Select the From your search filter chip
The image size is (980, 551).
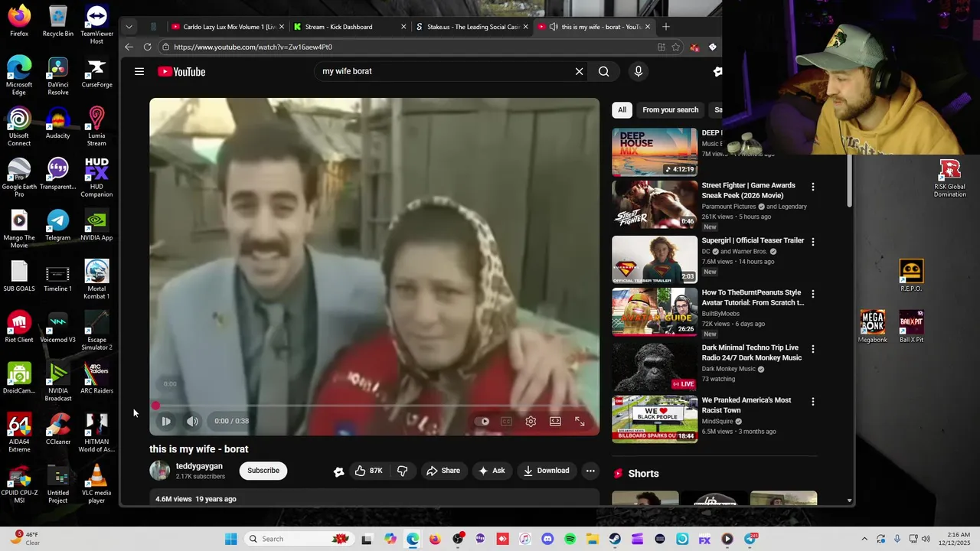point(671,110)
